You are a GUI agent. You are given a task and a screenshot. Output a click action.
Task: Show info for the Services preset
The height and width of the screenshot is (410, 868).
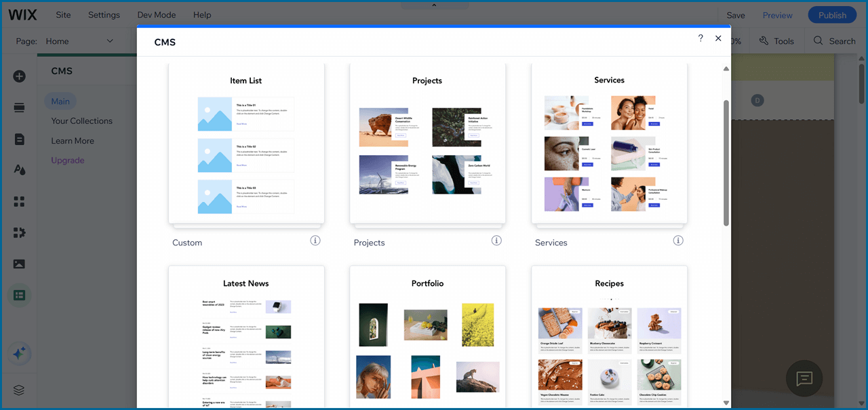tap(678, 241)
